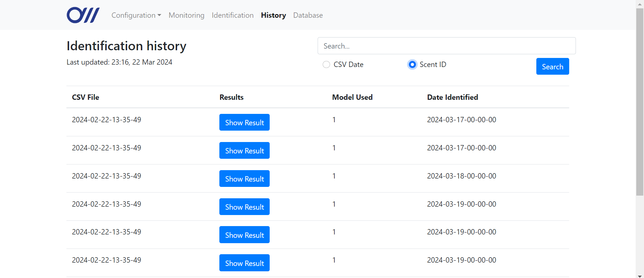Click the Identification history heading
This screenshot has width=644, height=278.
click(x=126, y=46)
